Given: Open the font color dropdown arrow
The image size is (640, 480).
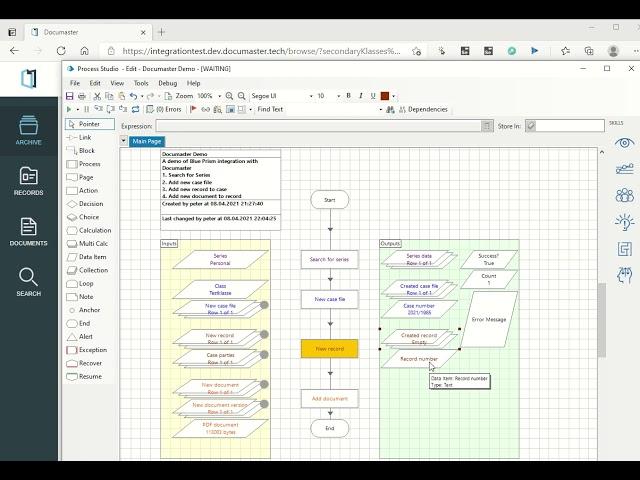Looking at the screenshot, I should (x=393, y=96).
